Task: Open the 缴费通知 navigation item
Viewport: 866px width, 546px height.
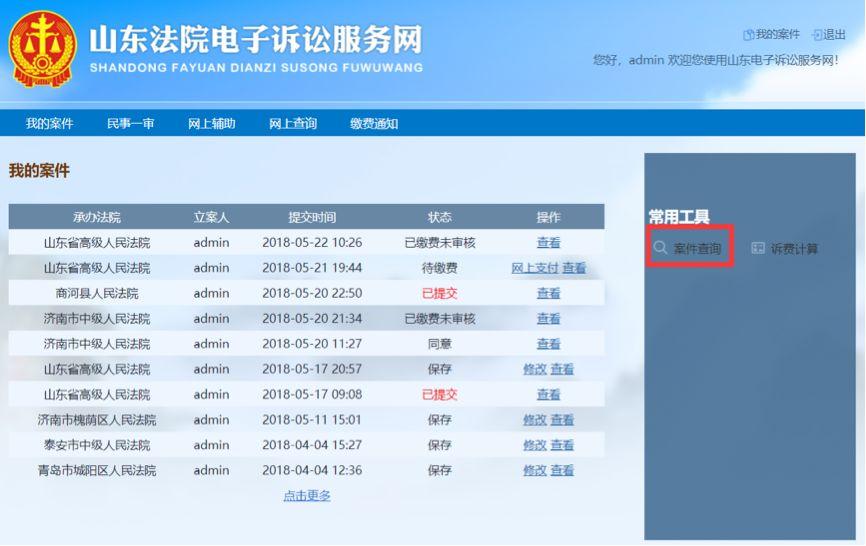Action: point(374,123)
